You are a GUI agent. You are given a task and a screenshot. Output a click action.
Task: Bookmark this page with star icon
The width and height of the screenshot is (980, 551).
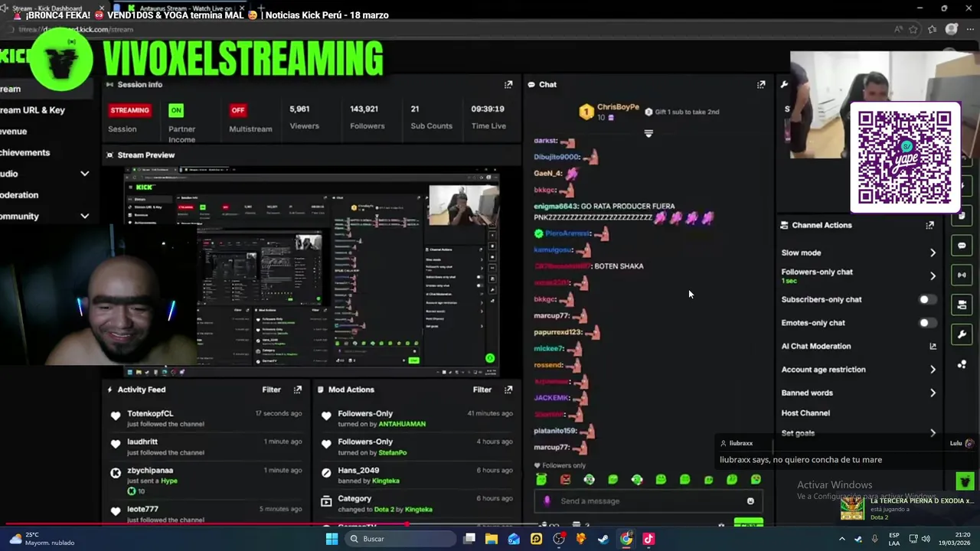pyautogui.click(x=915, y=29)
